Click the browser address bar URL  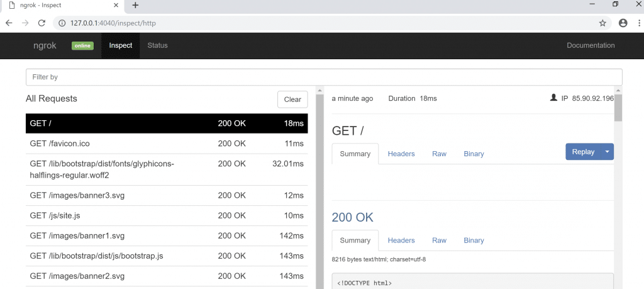point(113,23)
